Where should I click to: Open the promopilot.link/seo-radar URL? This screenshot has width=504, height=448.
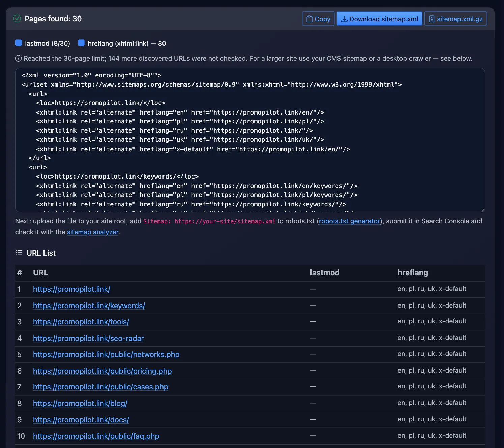(x=88, y=338)
